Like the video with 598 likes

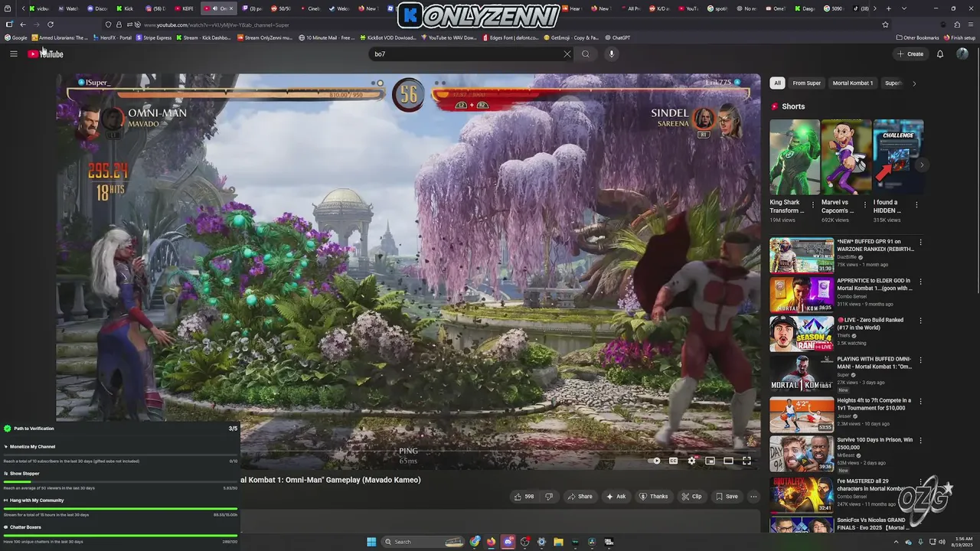point(524,497)
